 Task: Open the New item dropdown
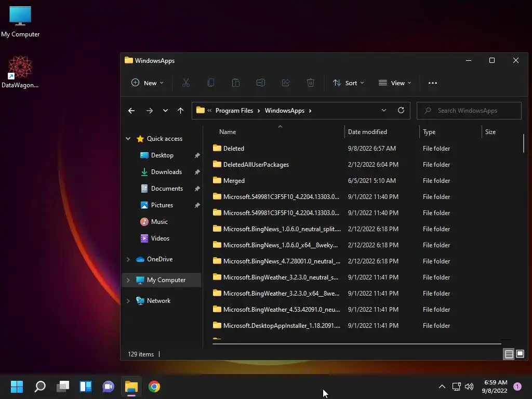pyautogui.click(x=147, y=83)
